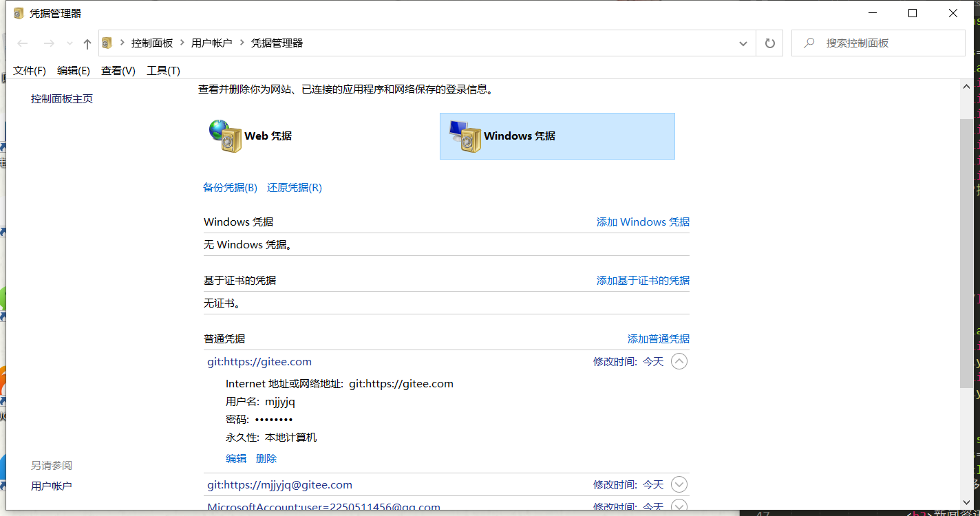This screenshot has width=980, height=516.
Task: Minimize the 凭据管理器 window
Action: click(873, 13)
